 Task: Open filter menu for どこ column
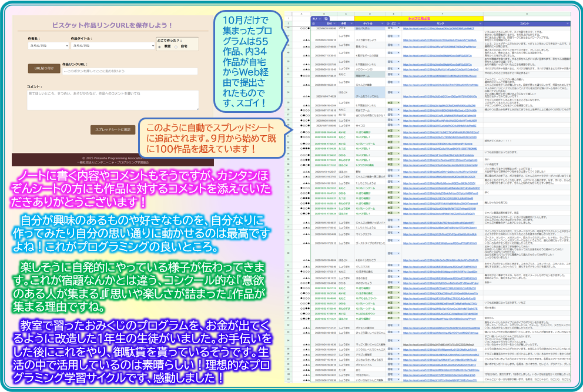click(398, 23)
